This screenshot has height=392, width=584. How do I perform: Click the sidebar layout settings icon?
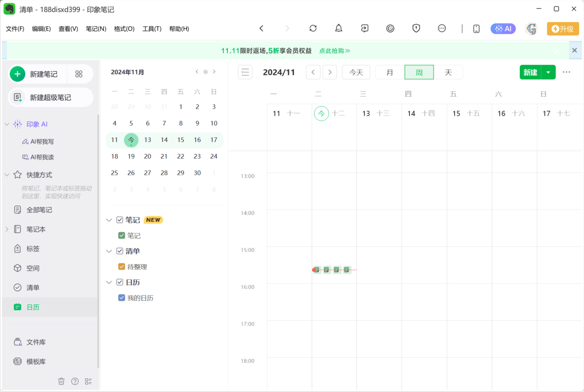(x=89, y=381)
